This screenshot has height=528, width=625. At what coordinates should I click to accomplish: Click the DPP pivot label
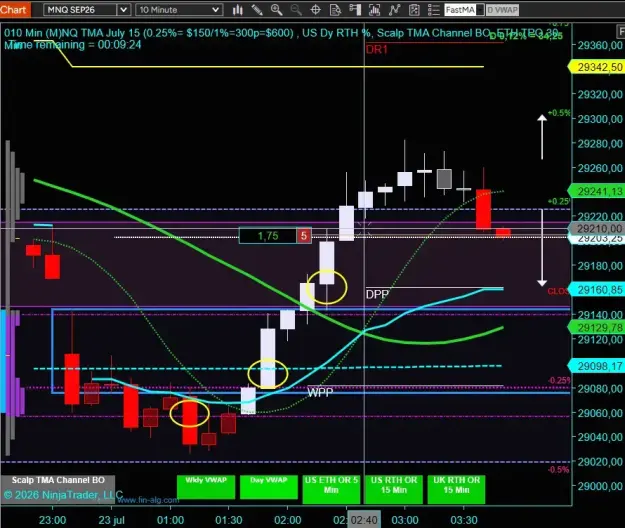(x=377, y=294)
